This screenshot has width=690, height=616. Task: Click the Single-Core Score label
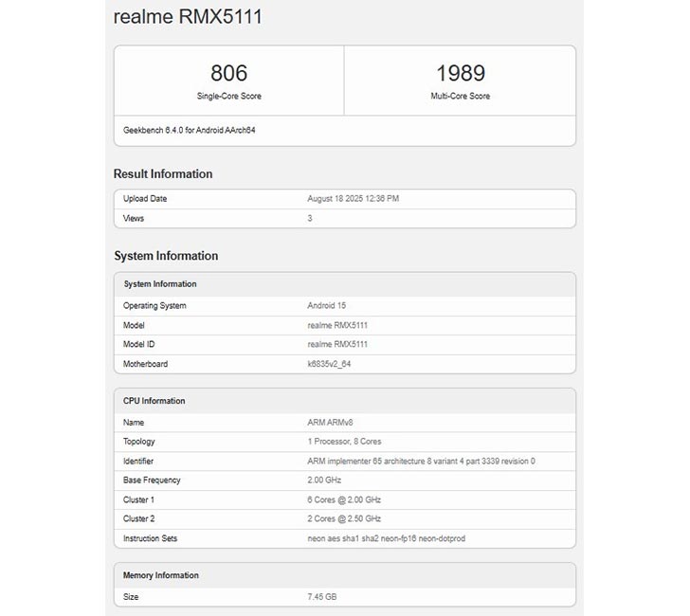pyautogui.click(x=228, y=96)
